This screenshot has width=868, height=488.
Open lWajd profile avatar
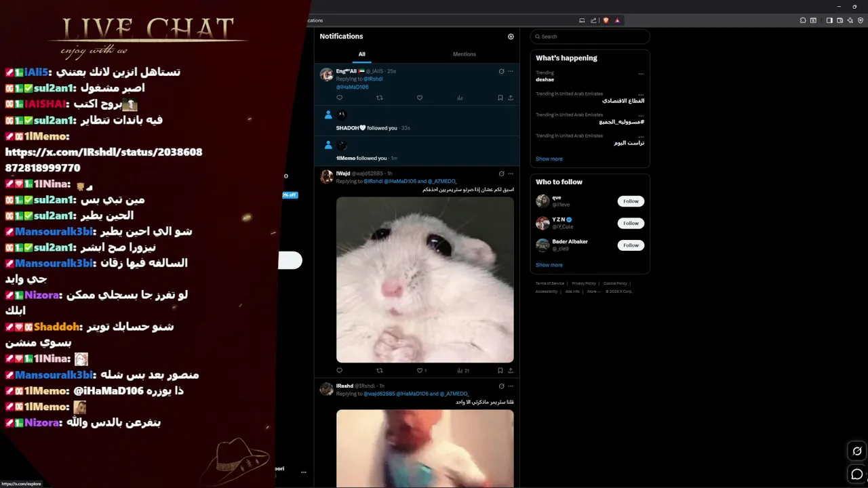(326, 176)
